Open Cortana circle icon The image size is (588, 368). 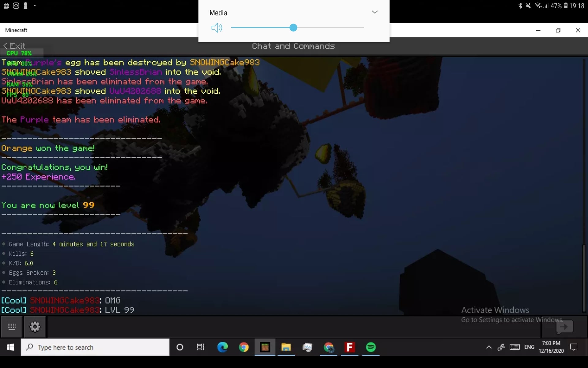click(x=180, y=347)
